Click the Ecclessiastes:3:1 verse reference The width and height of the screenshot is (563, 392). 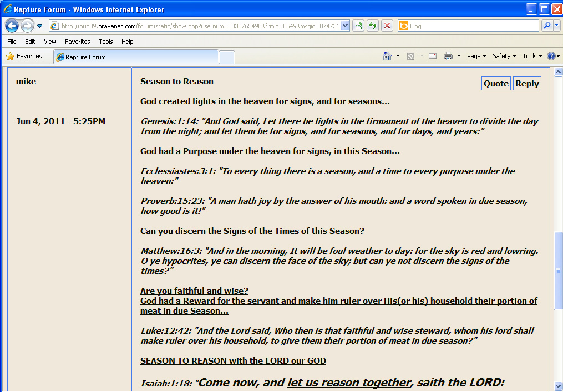[x=179, y=171]
